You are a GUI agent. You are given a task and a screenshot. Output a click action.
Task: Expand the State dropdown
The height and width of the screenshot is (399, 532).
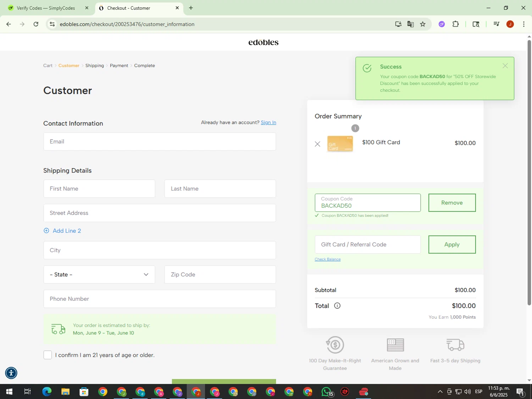tap(99, 275)
